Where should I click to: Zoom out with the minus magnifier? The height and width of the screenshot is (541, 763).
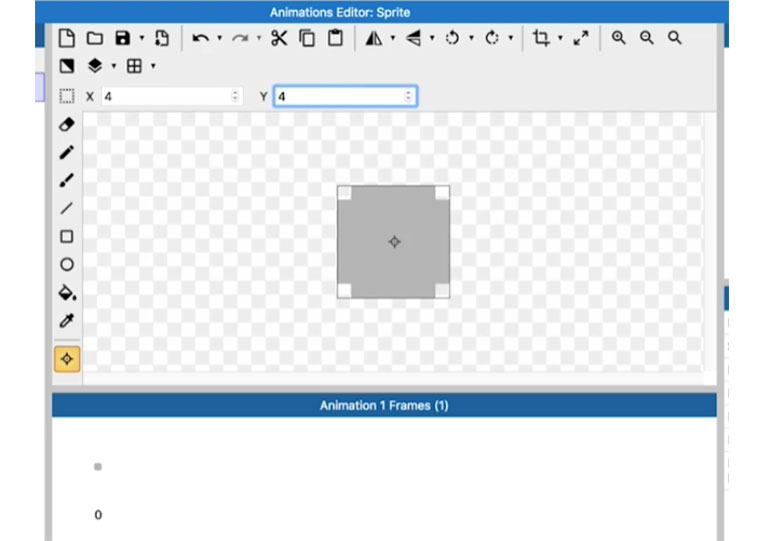(647, 38)
